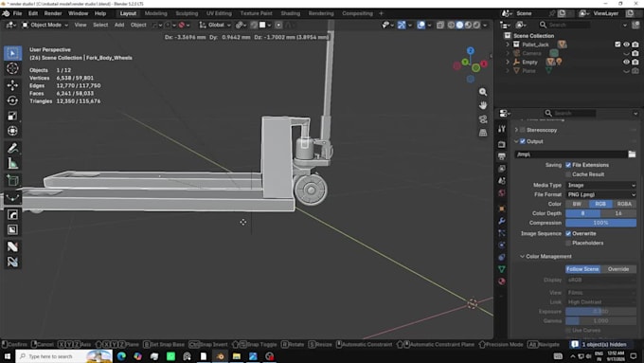This screenshot has height=363, width=644.
Task: Select the Scale tool
Action: [x=12, y=116]
